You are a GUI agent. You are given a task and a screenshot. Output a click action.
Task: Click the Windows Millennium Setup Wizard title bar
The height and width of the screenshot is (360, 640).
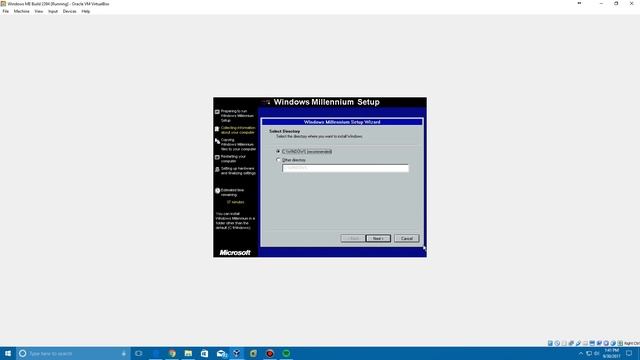point(342,122)
